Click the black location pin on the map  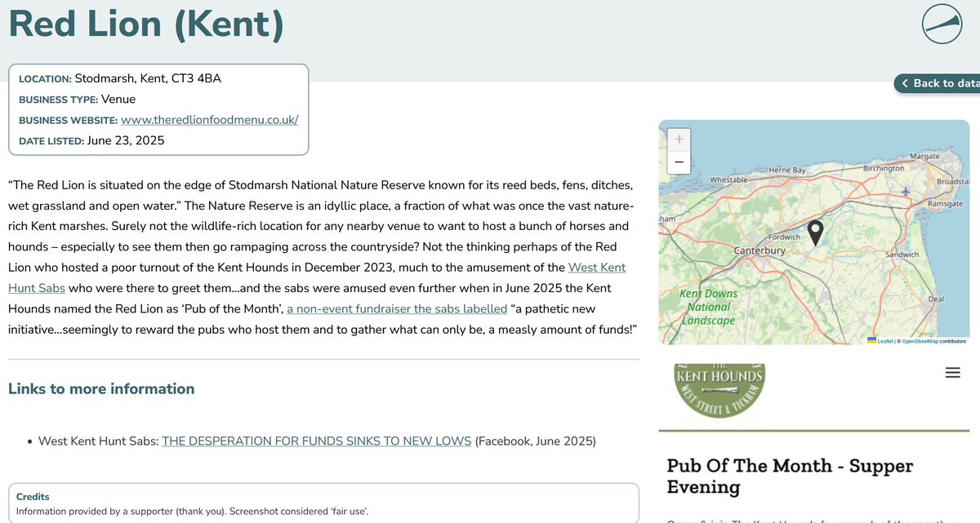[815, 233]
